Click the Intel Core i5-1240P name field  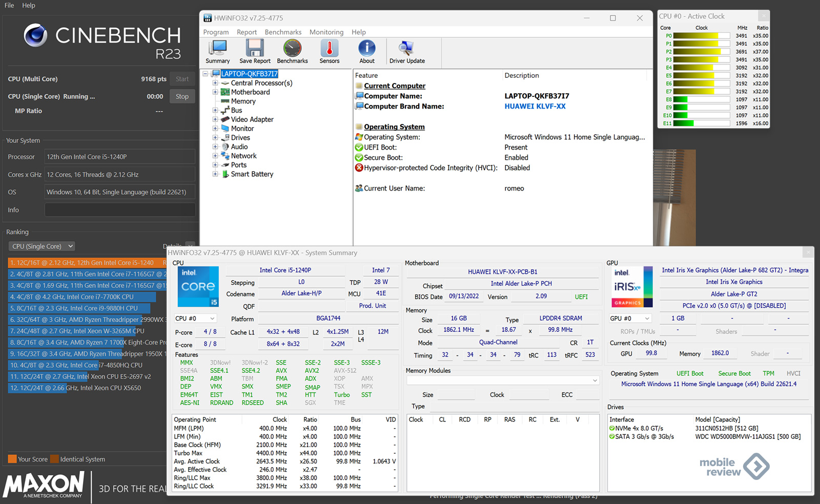[285, 270]
